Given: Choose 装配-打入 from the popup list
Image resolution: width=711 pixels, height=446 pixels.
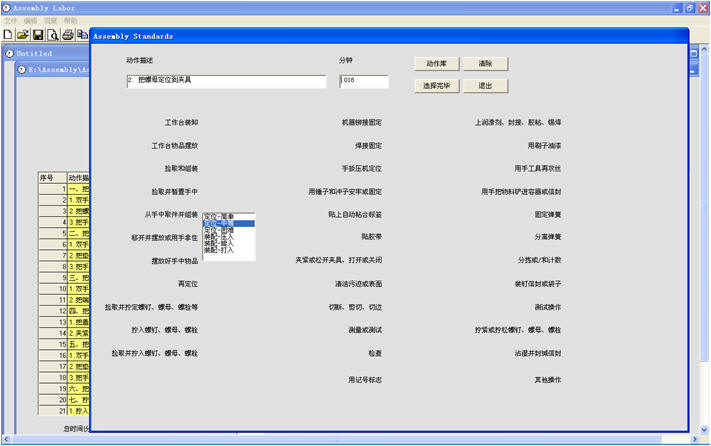Looking at the screenshot, I should (x=221, y=249).
